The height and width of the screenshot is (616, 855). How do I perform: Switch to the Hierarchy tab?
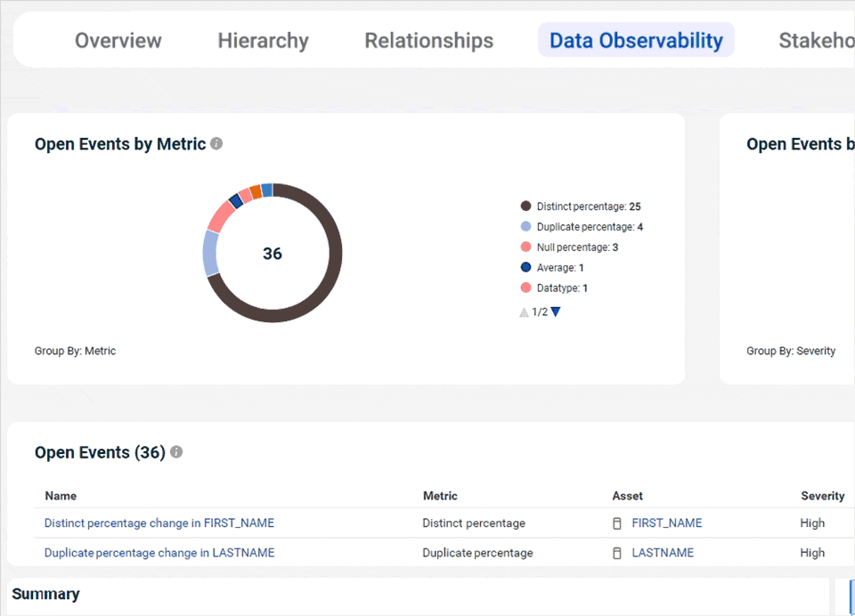pyautogui.click(x=263, y=40)
